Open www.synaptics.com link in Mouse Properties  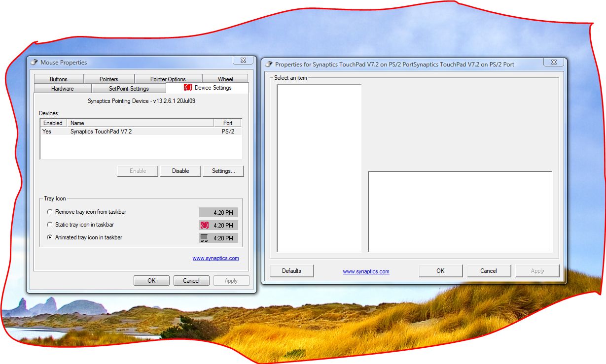pos(215,258)
